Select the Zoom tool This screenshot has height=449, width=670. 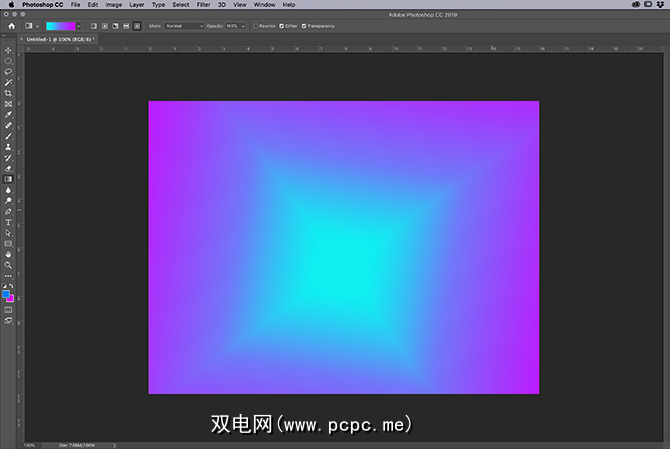click(x=8, y=265)
